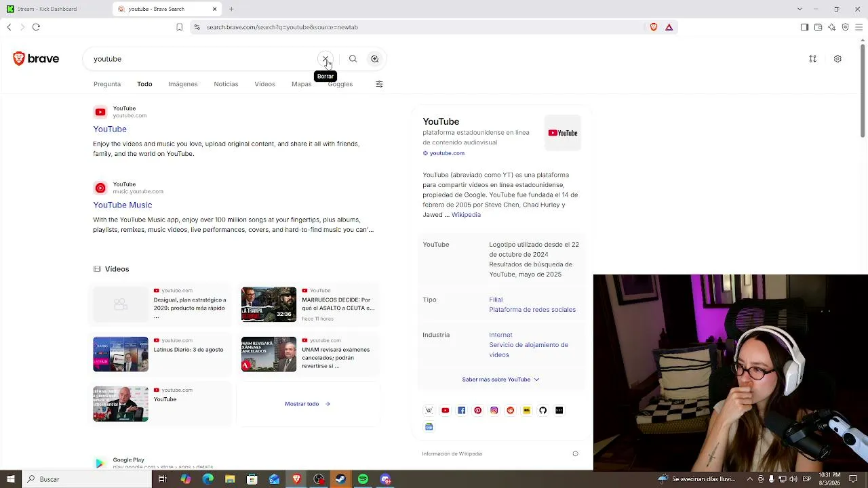Click the Brave Shields lion icon
The width and height of the screenshot is (868, 488).
coord(654,27)
